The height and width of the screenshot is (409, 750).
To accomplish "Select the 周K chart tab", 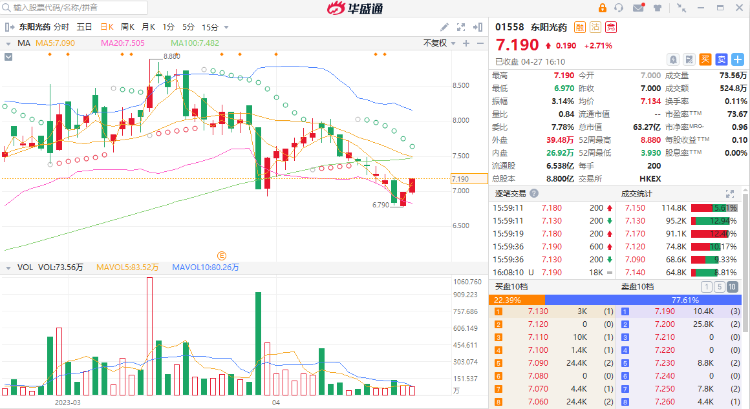I will click(127, 27).
